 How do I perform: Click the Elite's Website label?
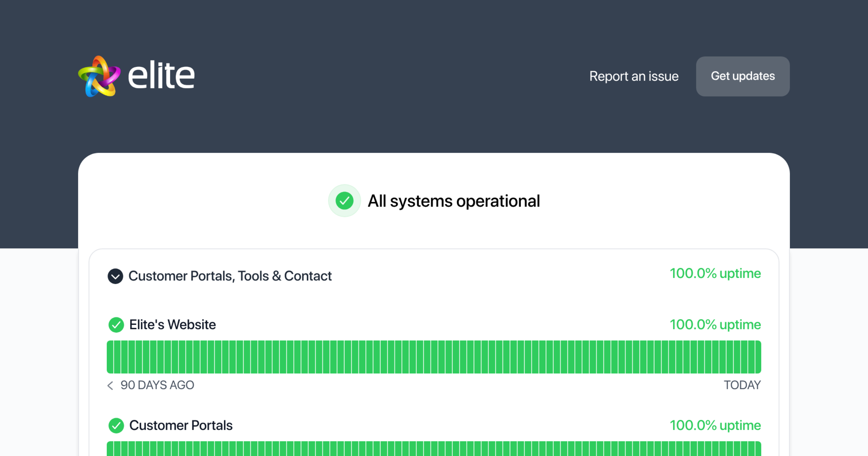173,325
